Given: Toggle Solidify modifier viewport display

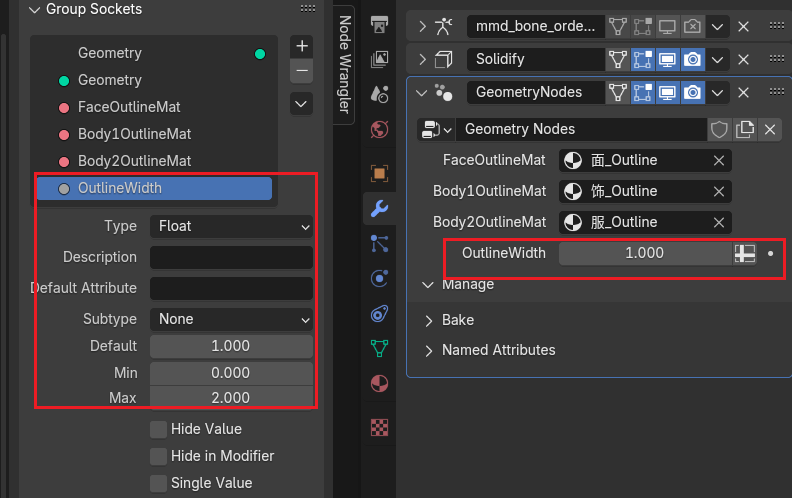Looking at the screenshot, I should click(668, 59).
